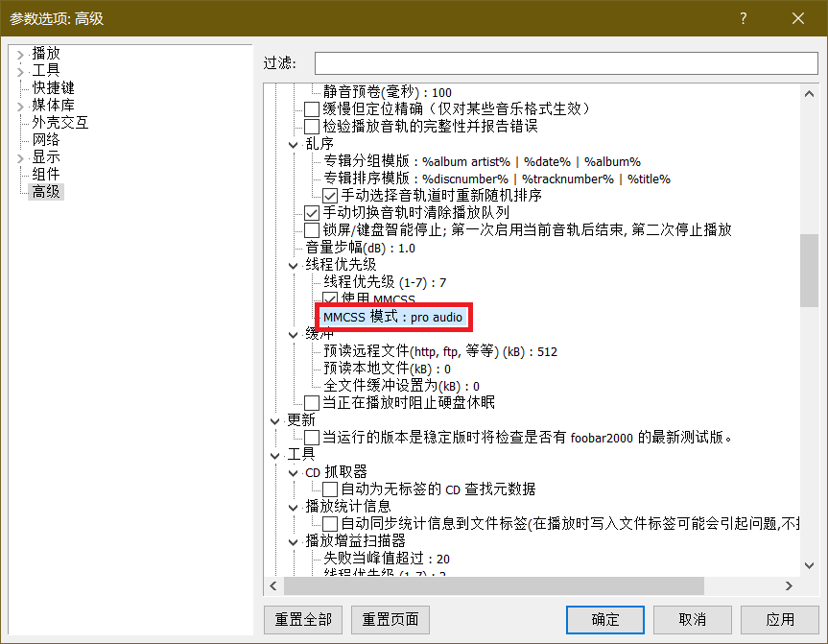Toggle 检验播放音轨的完整性 checkbox
The image size is (828, 644).
312,127
